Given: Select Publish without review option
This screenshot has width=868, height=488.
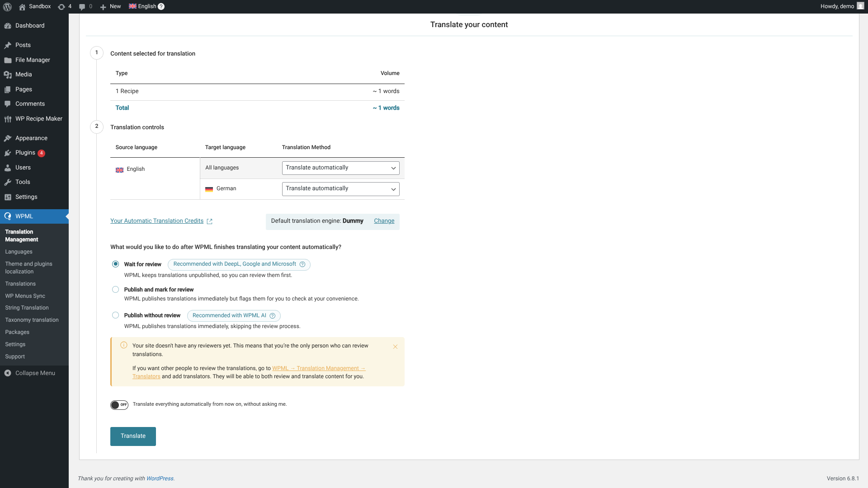Looking at the screenshot, I should coord(115,315).
